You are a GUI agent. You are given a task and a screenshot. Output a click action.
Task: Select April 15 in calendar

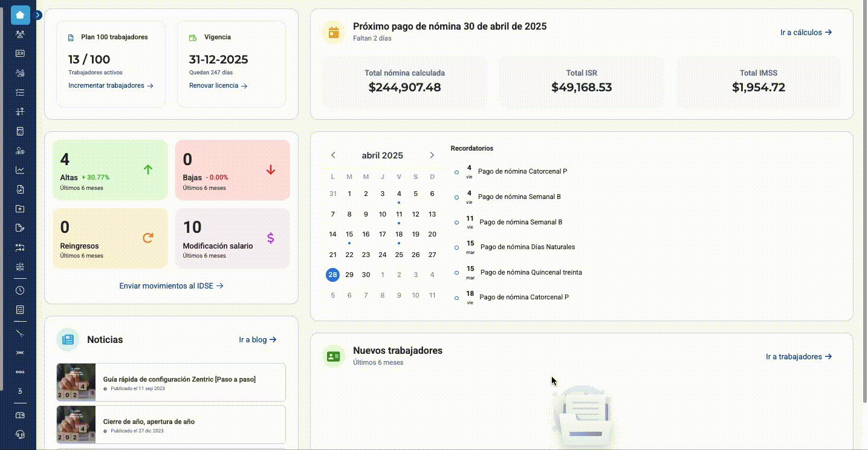(x=349, y=234)
